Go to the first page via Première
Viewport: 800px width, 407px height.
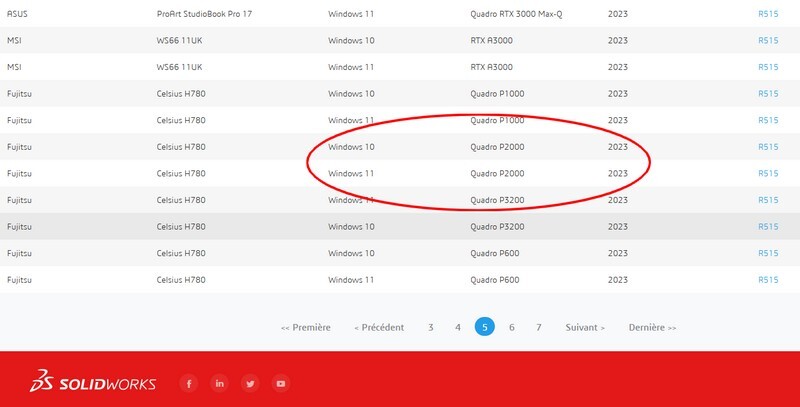(306, 327)
